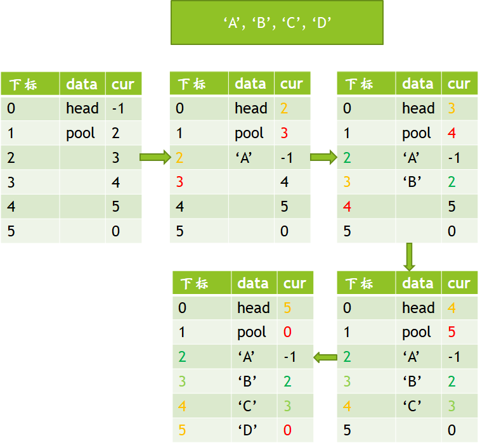Click the orange index 5 beside 'D'
This screenshot has width=480, height=448.
(183, 430)
